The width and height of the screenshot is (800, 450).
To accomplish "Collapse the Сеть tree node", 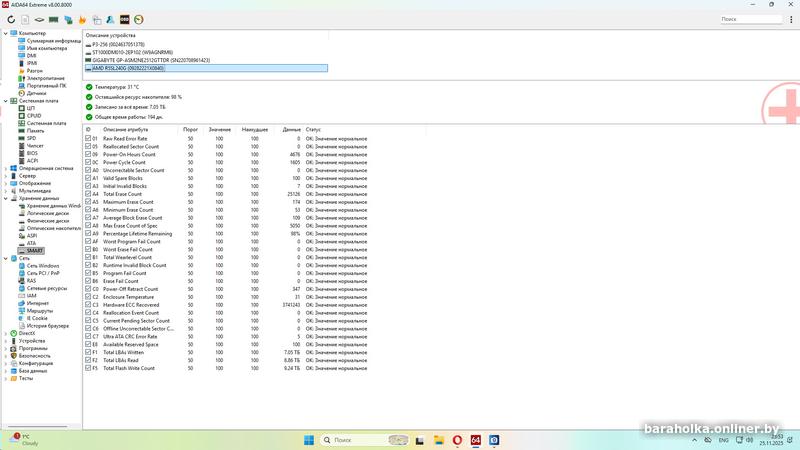I will [6, 259].
